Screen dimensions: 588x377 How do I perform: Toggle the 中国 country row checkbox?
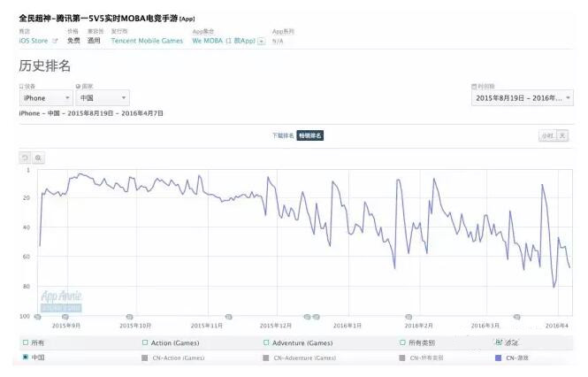pyautogui.click(x=26, y=357)
